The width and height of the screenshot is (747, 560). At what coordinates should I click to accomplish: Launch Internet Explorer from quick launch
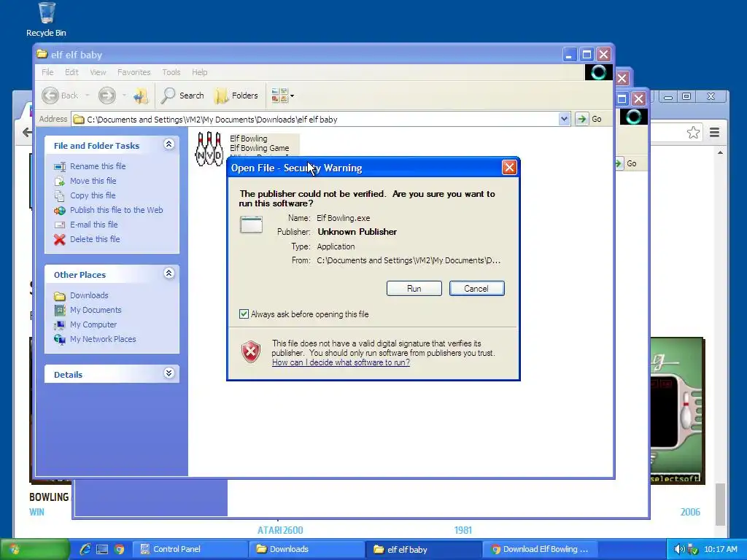[x=85, y=550]
